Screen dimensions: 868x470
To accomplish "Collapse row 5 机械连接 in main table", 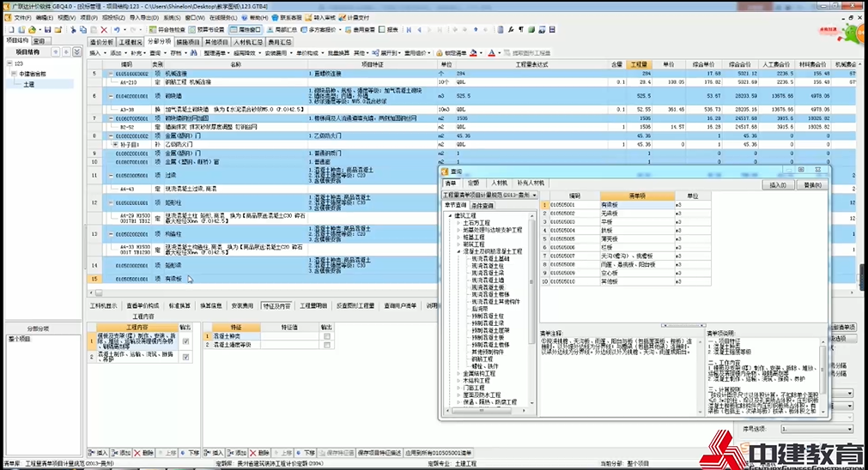I will coord(111,74).
